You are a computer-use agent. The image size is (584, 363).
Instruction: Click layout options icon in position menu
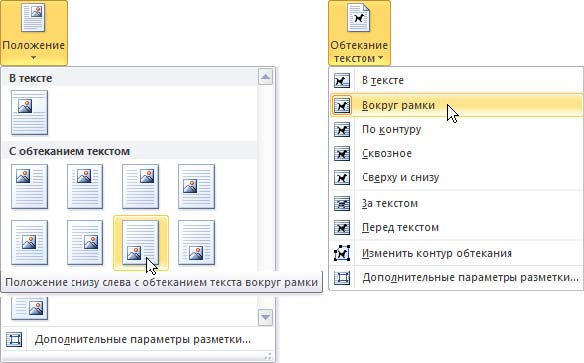coord(14,340)
